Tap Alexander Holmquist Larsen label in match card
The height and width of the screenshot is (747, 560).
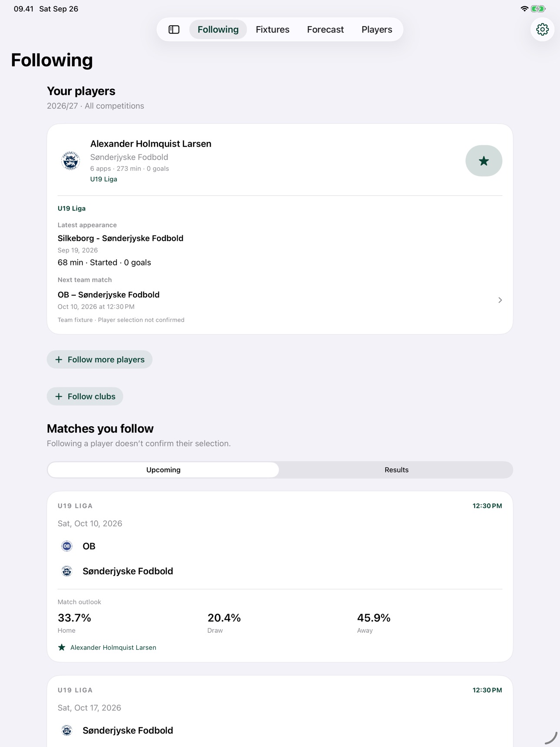click(113, 648)
